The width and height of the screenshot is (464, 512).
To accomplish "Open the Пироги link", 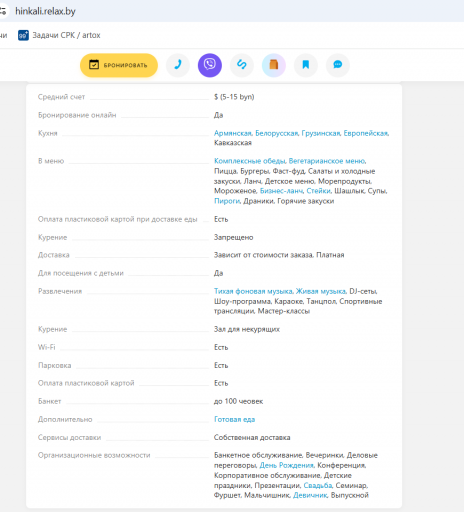I will tap(227, 201).
